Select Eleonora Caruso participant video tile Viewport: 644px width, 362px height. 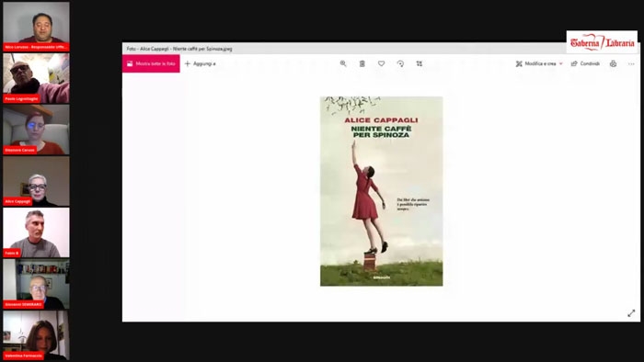(x=36, y=130)
